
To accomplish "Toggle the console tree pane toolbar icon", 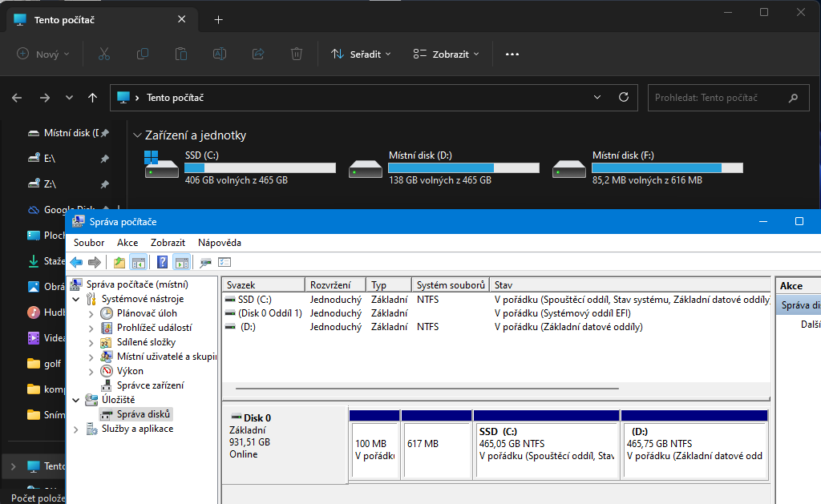I will (x=138, y=262).
